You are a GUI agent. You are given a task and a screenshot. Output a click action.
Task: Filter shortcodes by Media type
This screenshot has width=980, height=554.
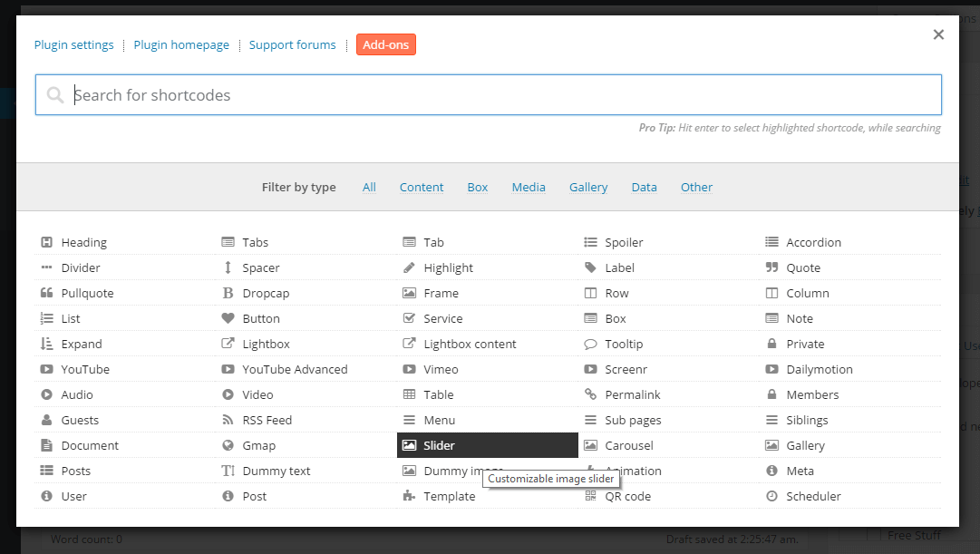pyautogui.click(x=529, y=187)
